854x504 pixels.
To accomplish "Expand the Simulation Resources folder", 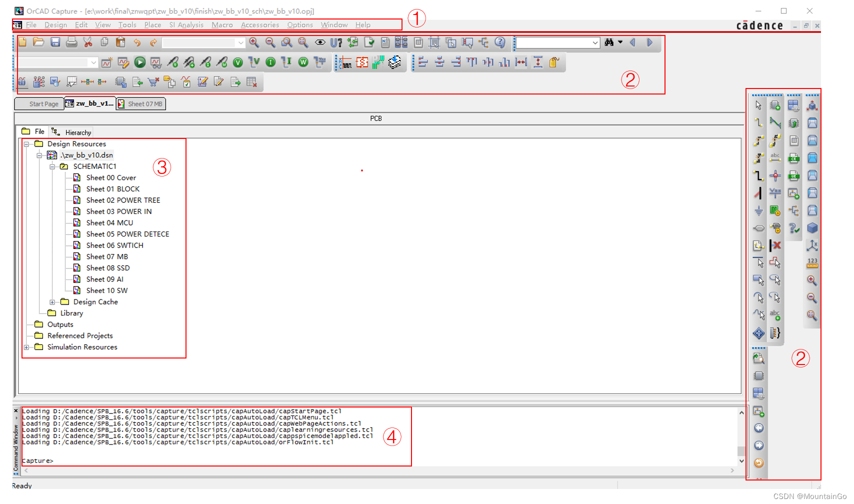I will pyautogui.click(x=26, y=347).
